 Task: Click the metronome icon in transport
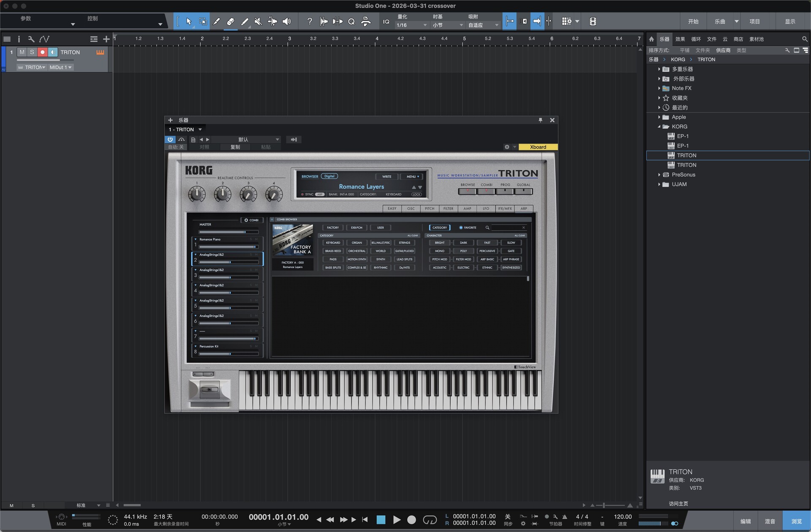point(564,517)
